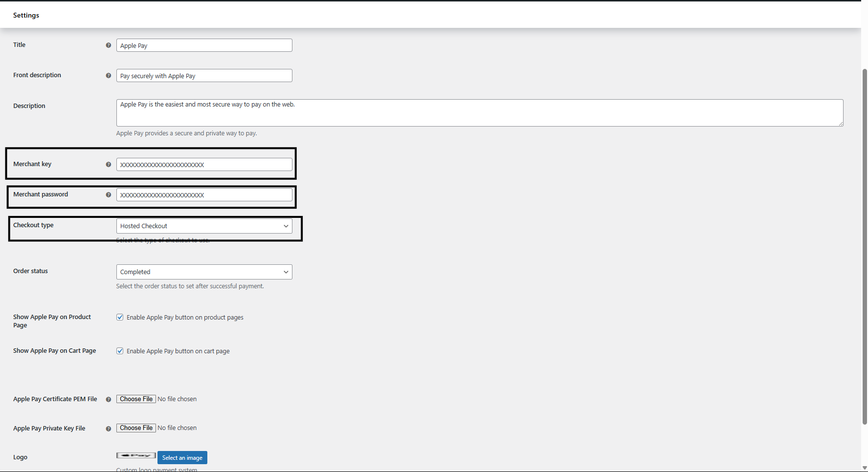Click 'Show Apple Pay on Cart Page' label

point(55,350)
